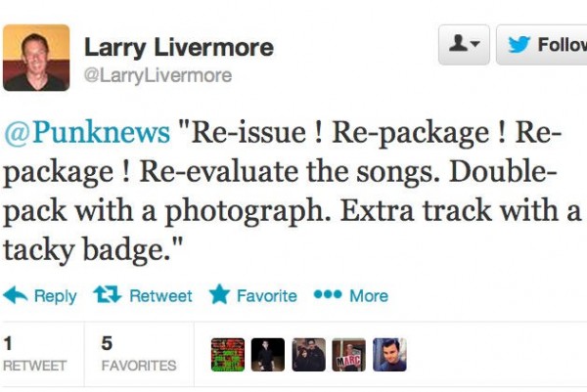This screenshot has width=587, height=392.
Task: Follow Larry Livermore
Action: pos(542,45)
